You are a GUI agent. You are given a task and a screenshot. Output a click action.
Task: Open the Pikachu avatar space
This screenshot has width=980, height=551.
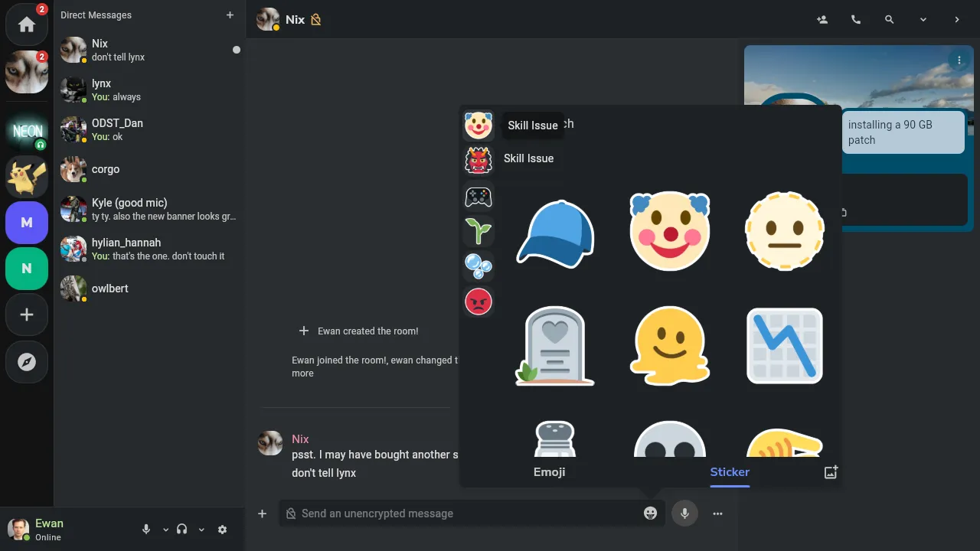click(27, 177)
